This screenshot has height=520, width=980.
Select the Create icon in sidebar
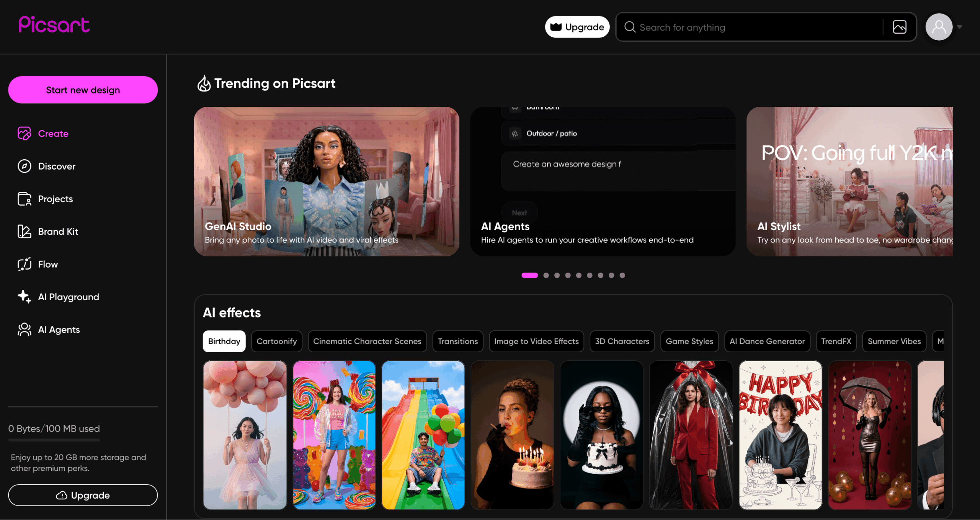[x=24, y=134]
